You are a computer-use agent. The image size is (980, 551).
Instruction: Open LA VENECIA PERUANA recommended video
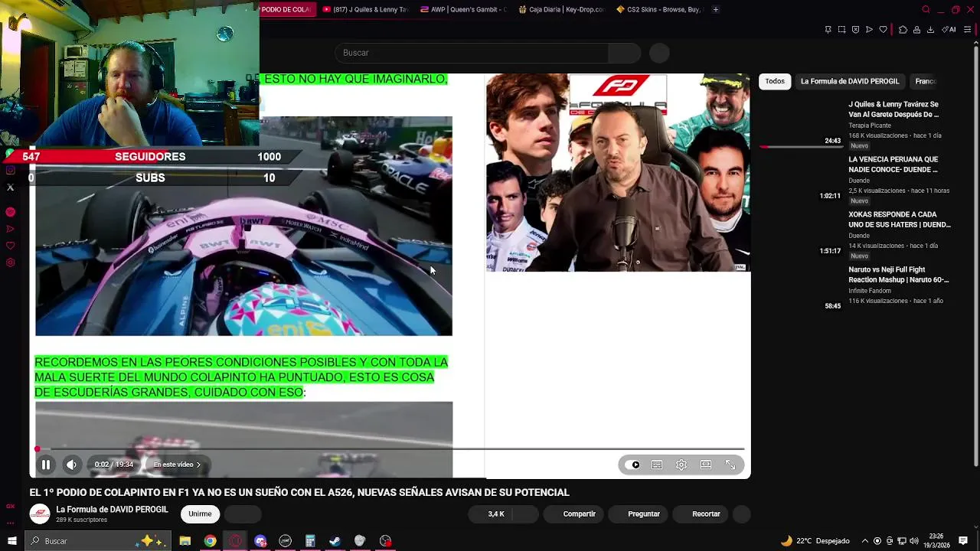click(x=893, y=165)
